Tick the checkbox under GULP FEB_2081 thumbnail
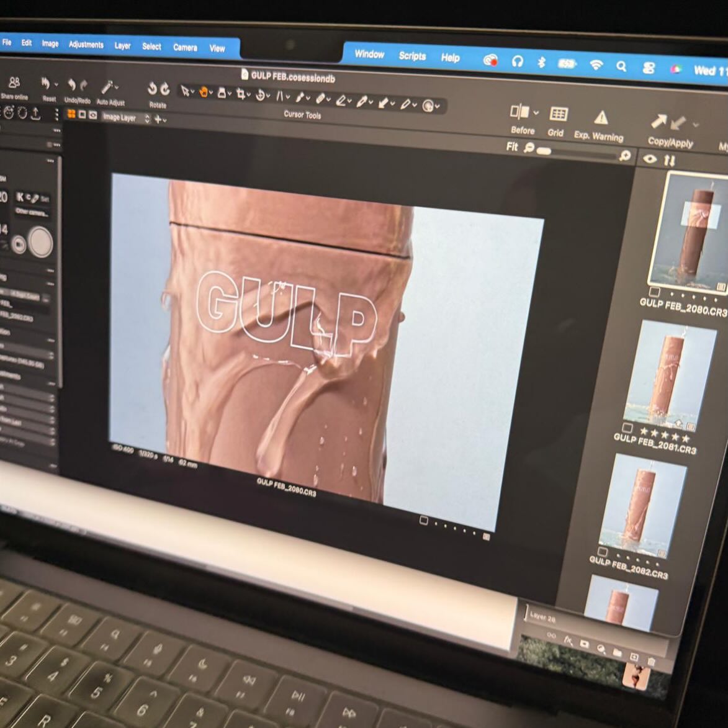The width and height of the screenshot is (728, 728). [x=627, y=428]
